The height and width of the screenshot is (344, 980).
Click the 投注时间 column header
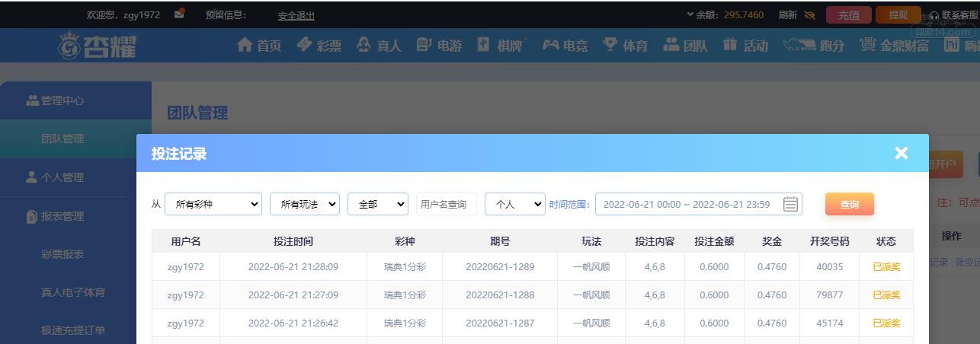click(293, 241)
